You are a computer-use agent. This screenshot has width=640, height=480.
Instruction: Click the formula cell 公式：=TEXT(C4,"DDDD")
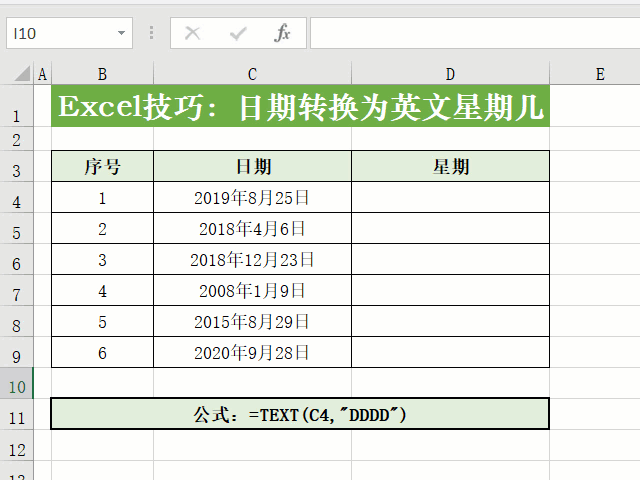coord(300,414)
